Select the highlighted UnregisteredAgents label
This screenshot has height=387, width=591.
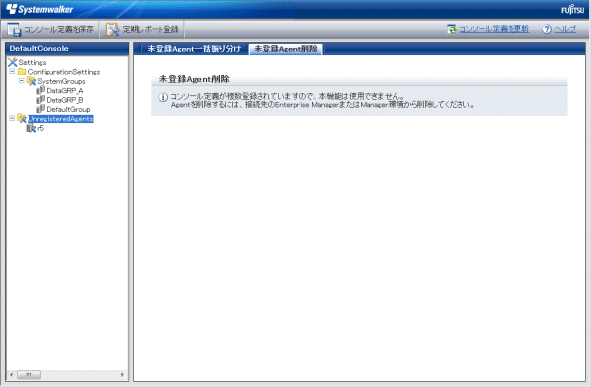click(x=61, y=119)
